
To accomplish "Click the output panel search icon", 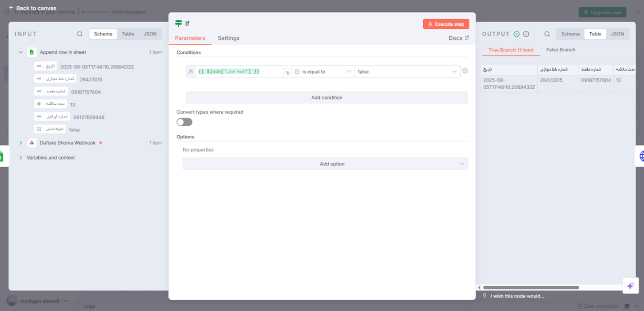I will [x=547, y=34].
